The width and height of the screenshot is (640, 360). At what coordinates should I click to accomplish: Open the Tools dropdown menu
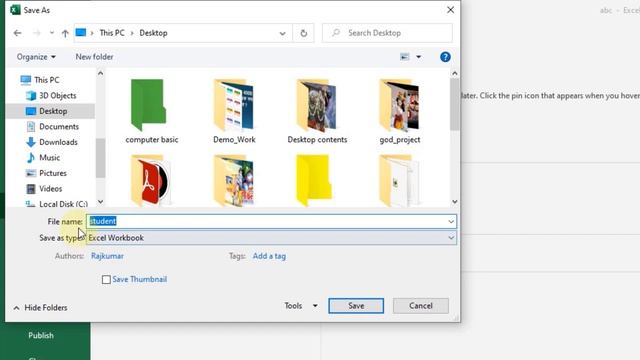tap(301, 306)
